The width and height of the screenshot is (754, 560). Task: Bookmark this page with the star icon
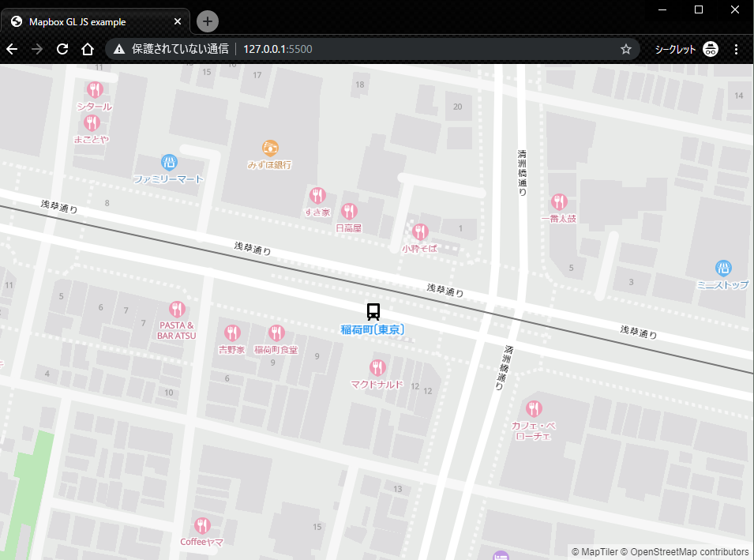click(x=626, y=49)
